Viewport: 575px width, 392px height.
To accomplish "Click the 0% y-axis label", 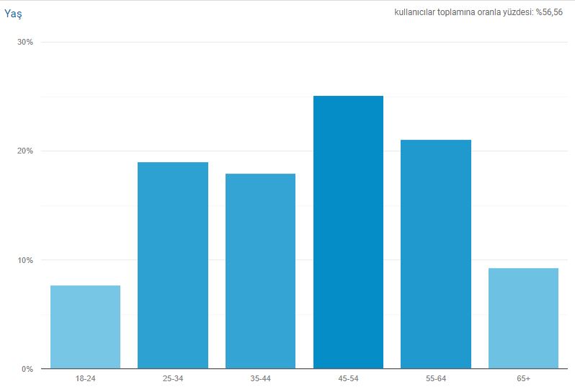I will (27, 369).
